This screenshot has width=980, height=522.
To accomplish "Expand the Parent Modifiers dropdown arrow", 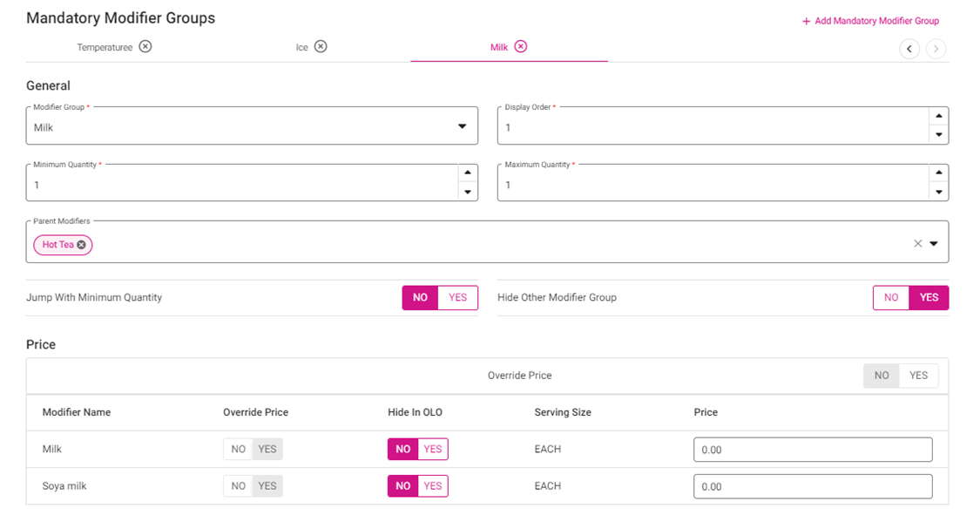I will 934,244.
